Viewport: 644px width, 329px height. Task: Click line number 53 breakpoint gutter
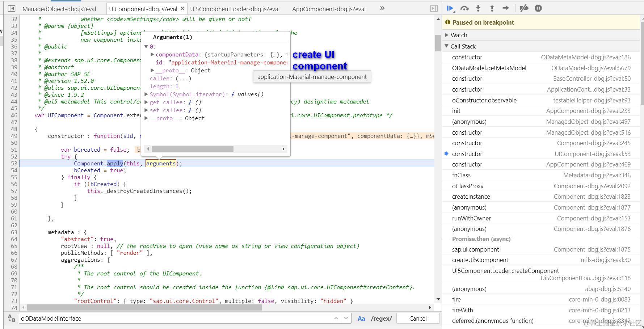[x=14, y=164]
